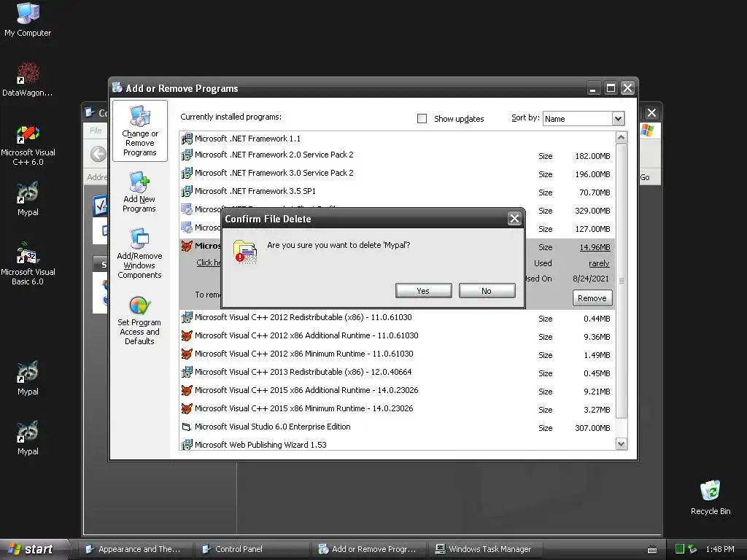Screen dimensions: 747x560
Task: Select the topmost Mypal desktop raccoon icon
Action: click(x=28, y=199)
